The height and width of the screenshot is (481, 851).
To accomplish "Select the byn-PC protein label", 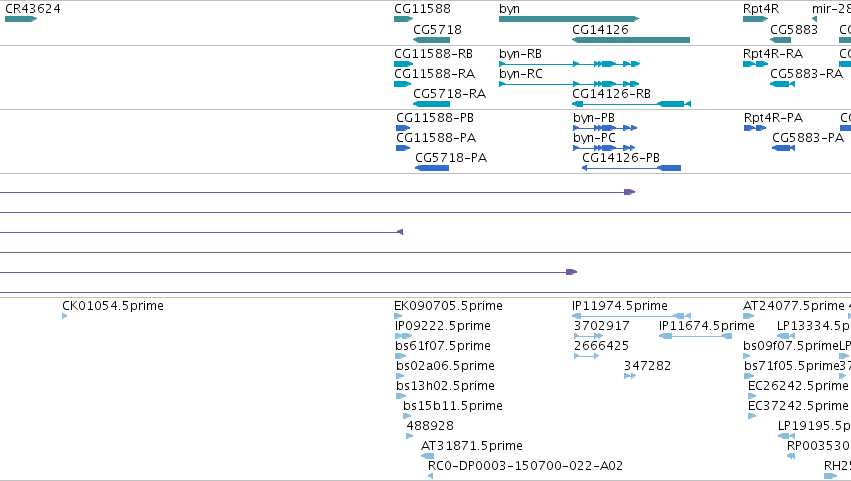I will pos(594,138).
